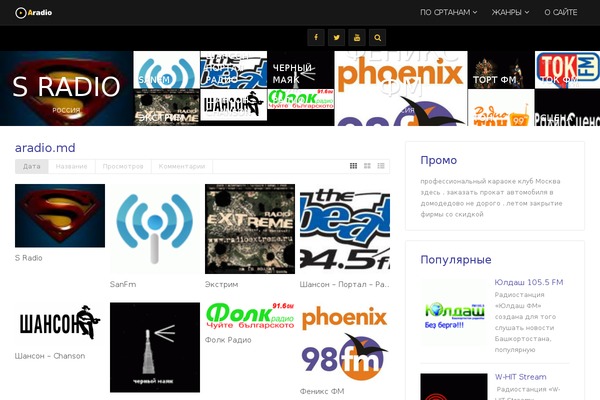The image size is (600, 400).
Task: Open Экстрим tile in the banner
Action: pos(166,107)
